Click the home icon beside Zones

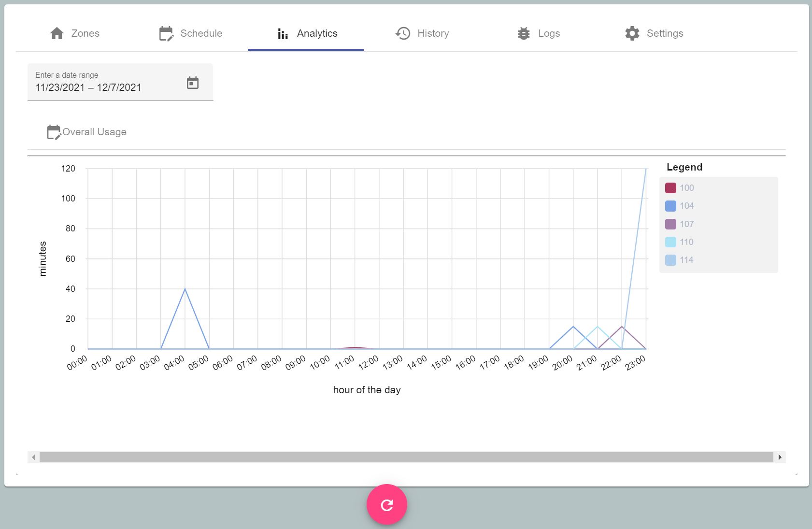click(x=57, y=33)
